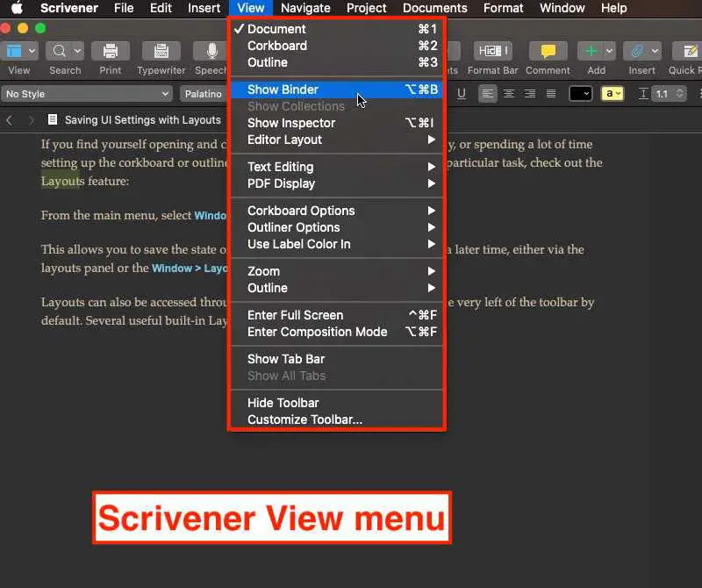Open the Edit menu

[161, 8]
